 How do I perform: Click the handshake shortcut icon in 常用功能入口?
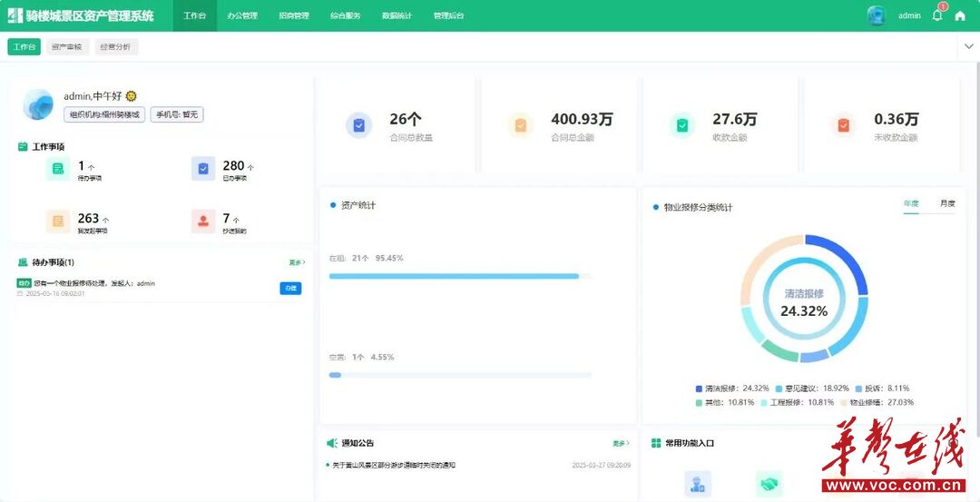tap(769, 484)
